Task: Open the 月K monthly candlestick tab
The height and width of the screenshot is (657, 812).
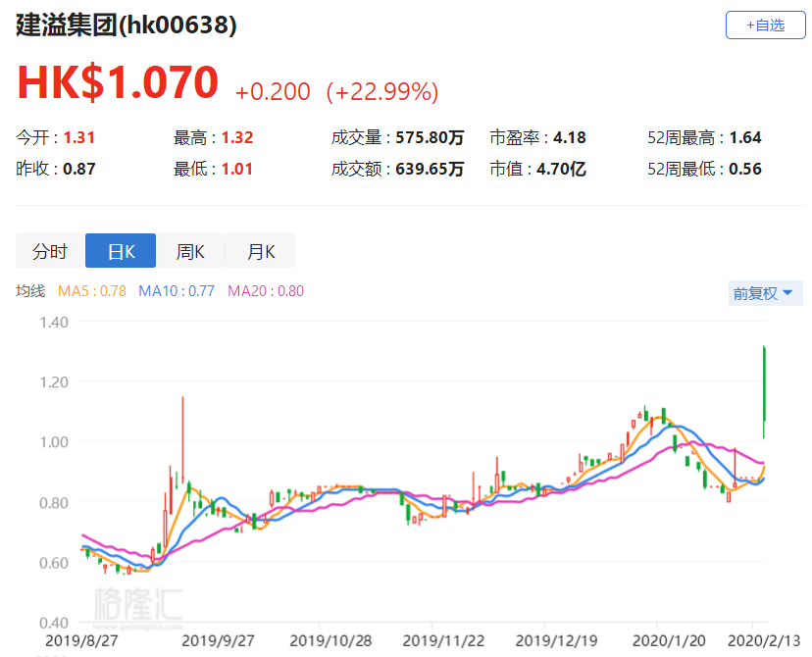Action: 261,251
